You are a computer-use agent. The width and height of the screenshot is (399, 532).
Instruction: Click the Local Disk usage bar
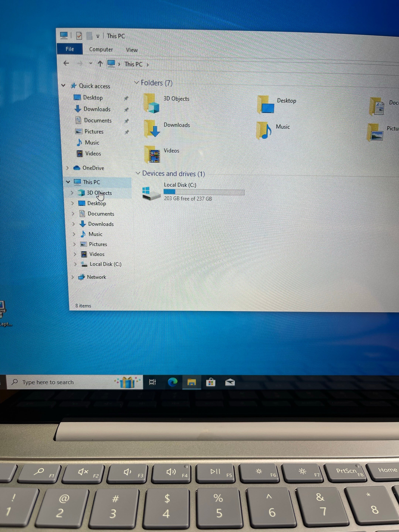coord(204,192)
